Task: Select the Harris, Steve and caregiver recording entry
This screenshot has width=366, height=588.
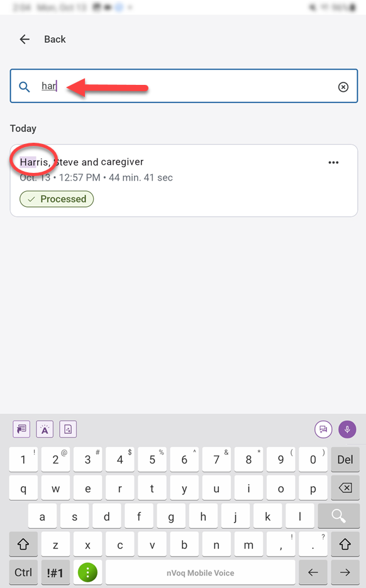Action: pos(157,162)
